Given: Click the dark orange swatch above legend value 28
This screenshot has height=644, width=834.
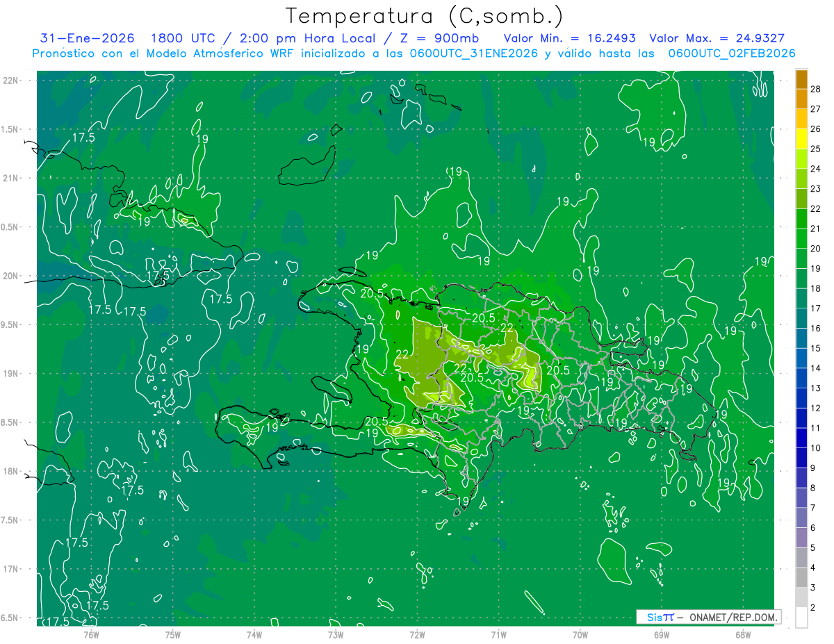Looking at the screenshot, I should (801, 79).
